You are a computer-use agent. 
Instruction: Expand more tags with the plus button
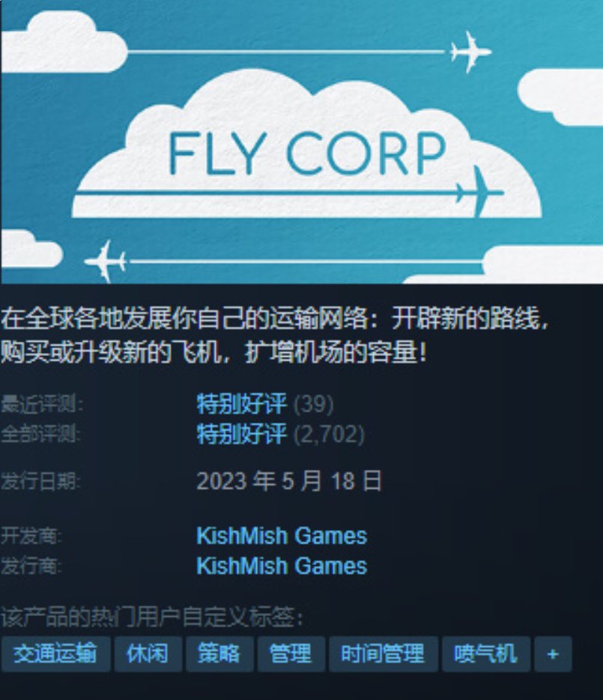coord(553,654)
